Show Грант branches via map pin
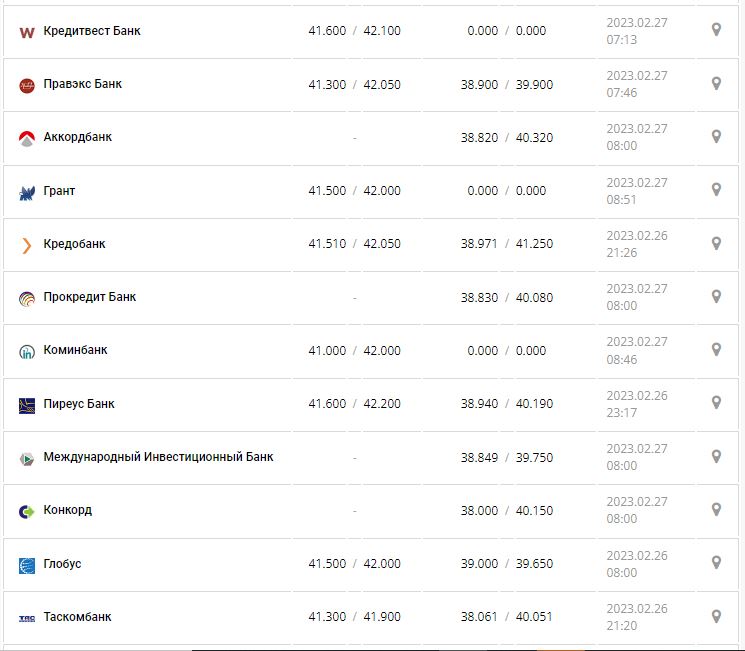The height and width of the screenshot is (651, 745). (716, 190)
